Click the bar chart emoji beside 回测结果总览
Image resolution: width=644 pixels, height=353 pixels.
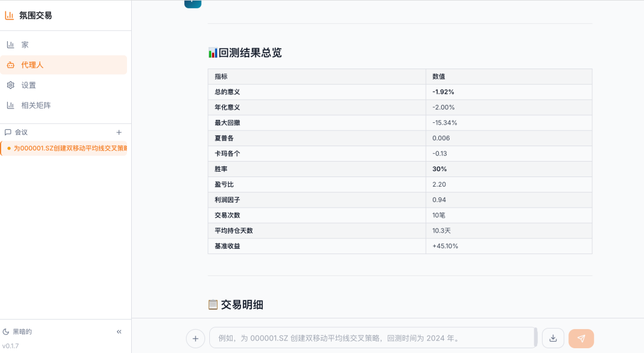coord(213,53)
